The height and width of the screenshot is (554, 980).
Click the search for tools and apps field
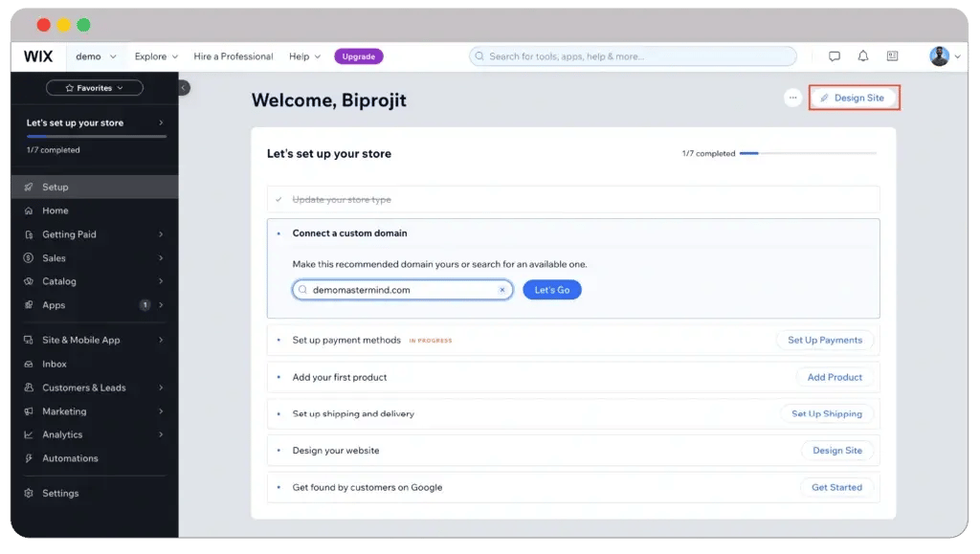633,56
